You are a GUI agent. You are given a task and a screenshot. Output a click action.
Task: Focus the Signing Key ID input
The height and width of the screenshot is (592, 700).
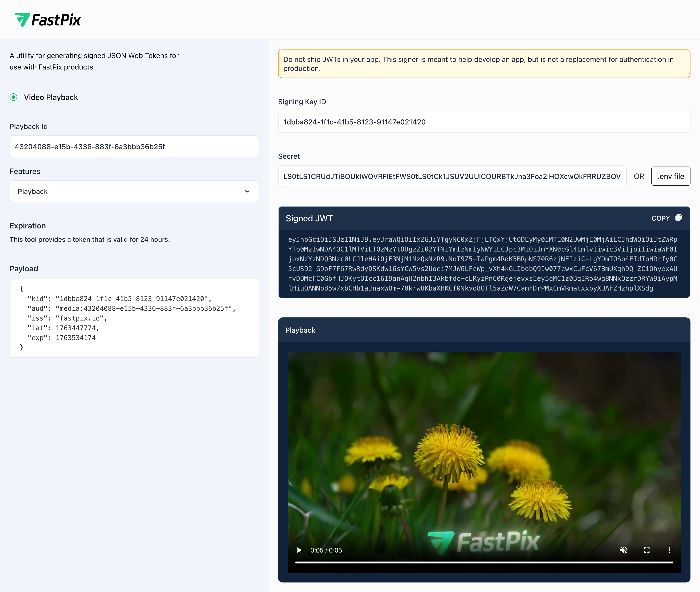(x=484, y=122)
